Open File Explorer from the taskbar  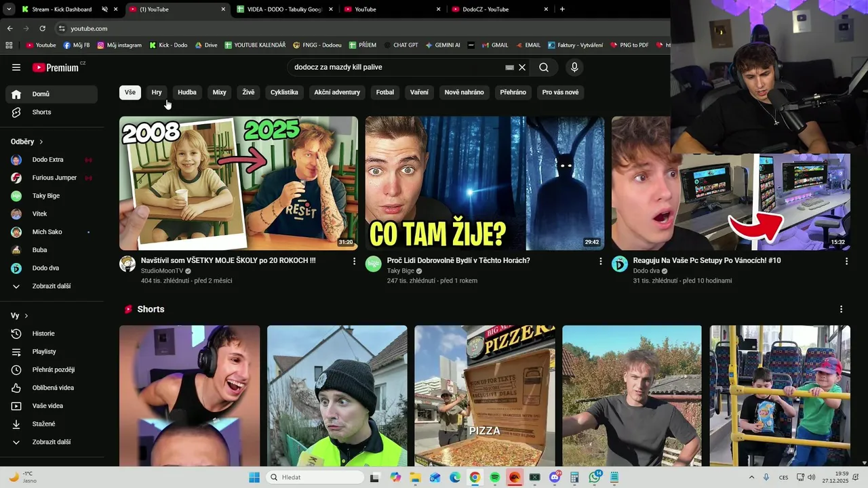(414, 477)
